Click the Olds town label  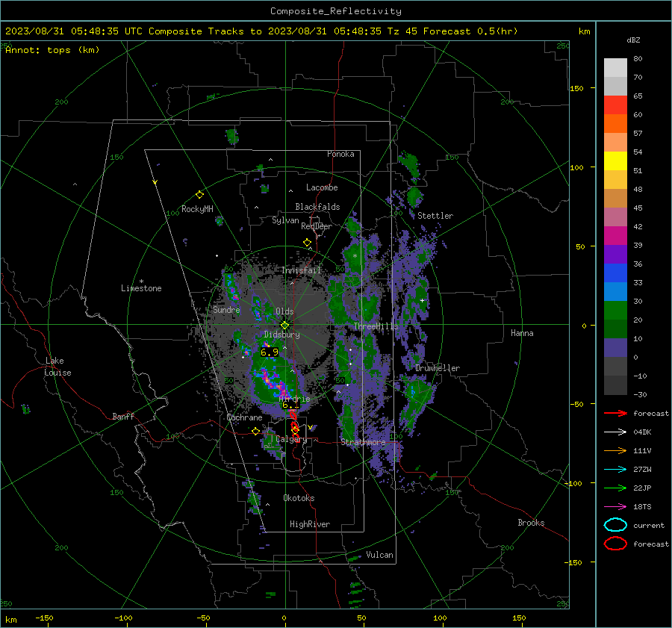[284, 311]
